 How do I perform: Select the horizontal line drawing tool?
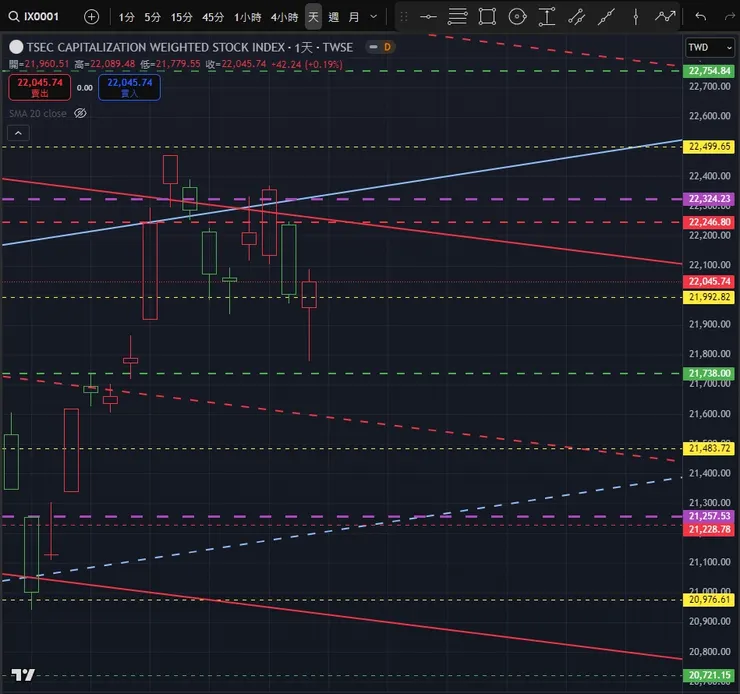tap(428, 17)
